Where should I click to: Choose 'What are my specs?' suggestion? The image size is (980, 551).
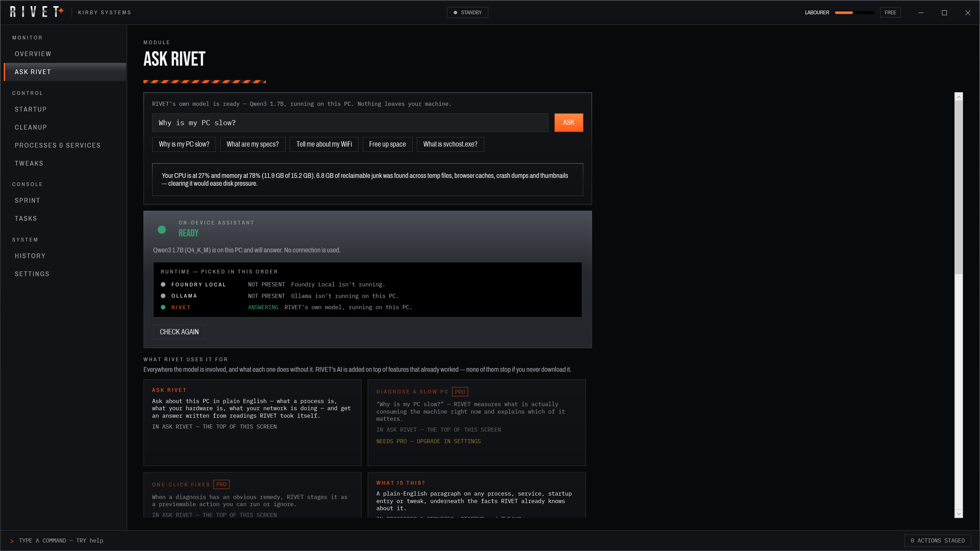point(252,144)
